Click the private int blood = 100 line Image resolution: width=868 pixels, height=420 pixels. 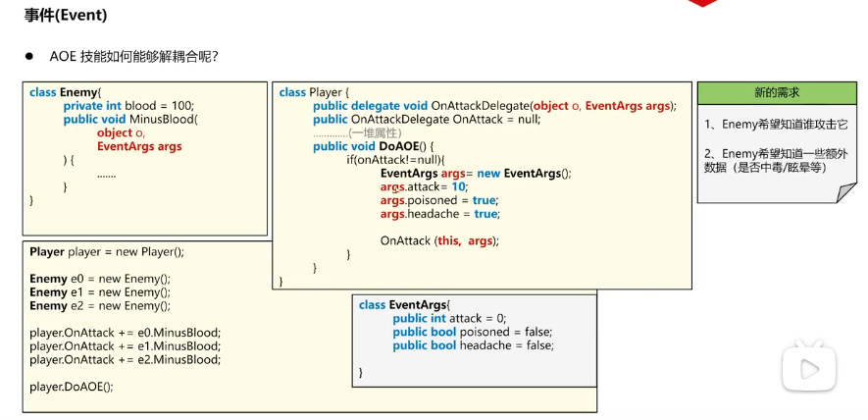coord(128,106)
